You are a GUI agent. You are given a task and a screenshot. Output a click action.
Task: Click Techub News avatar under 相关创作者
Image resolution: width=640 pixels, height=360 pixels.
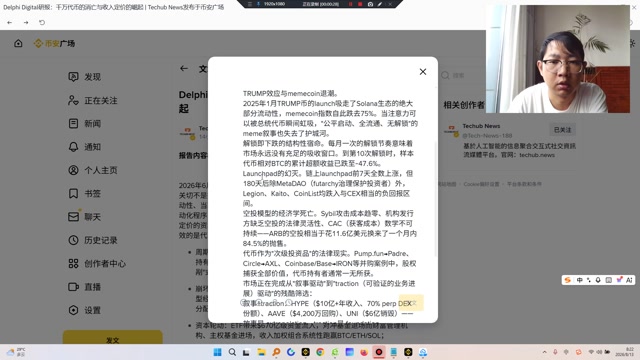(x=451, y=130)
